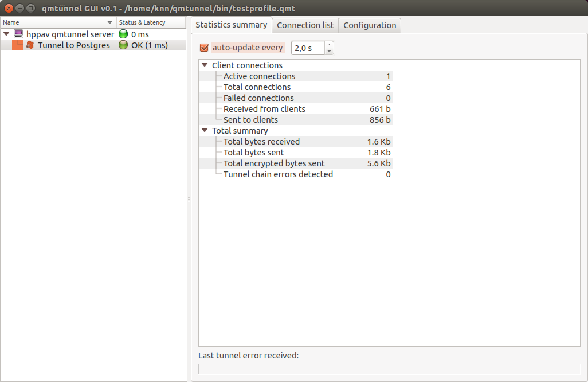Screen dimensions: 588x382
Task: Maximize the qmtunnel GUI window
Action: point(31,8)
